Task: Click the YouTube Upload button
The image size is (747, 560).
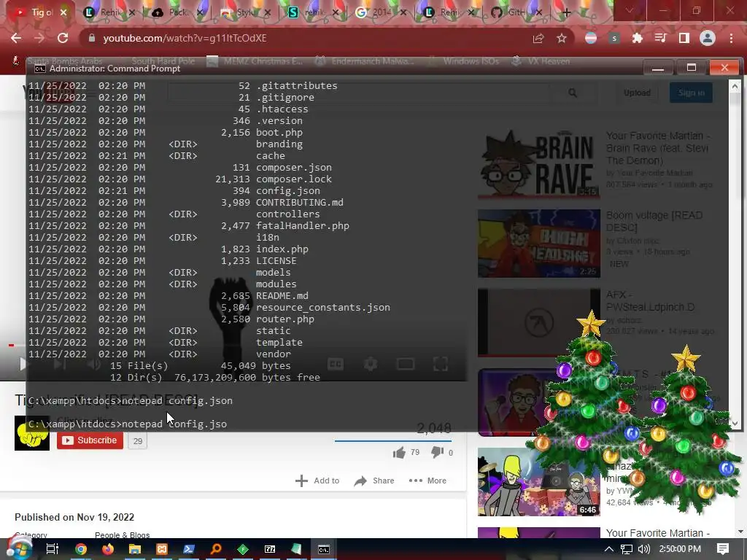Action: point(637,93)
